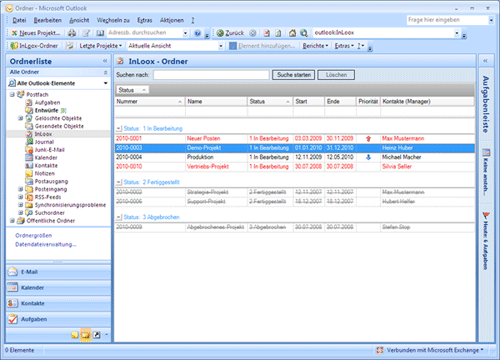Open the Bearbeiten menu
The height and width of the screenshot is (360, 500).
48,20
